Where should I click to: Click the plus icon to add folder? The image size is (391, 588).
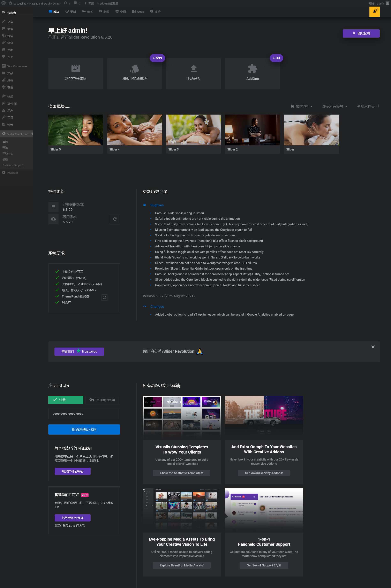coord(378,106)
